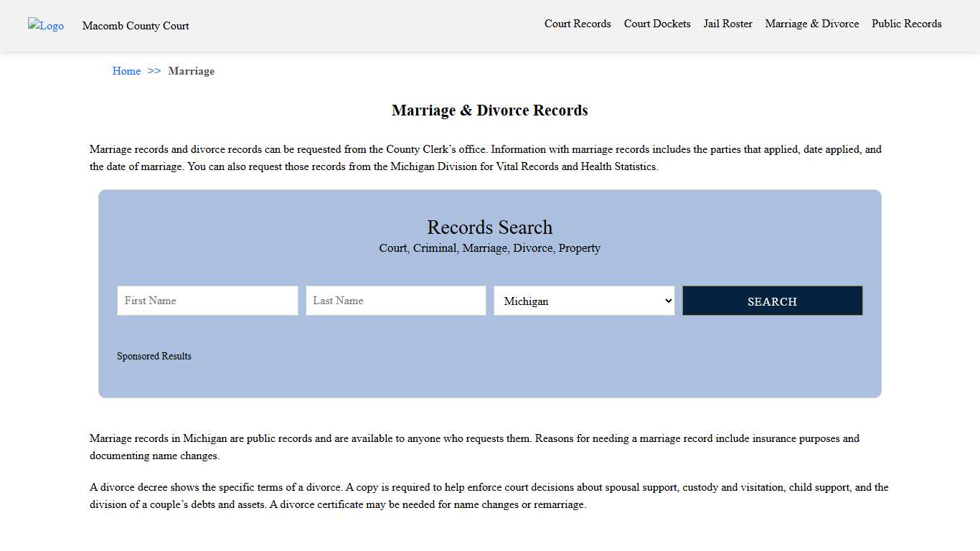Image resolution: width=980 pixels, height=551 pixels.
Task: Click inside the Last Name field
Action: point(395,301)
